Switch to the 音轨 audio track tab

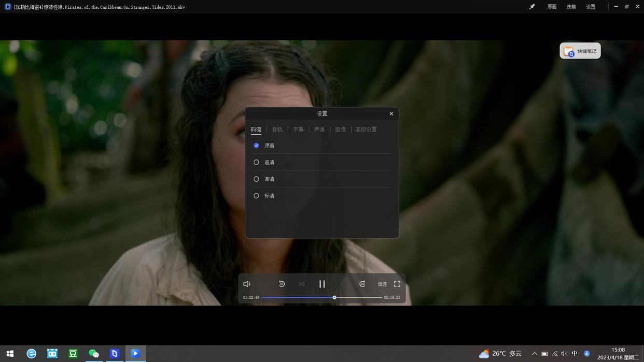click(x=277, y=129)
